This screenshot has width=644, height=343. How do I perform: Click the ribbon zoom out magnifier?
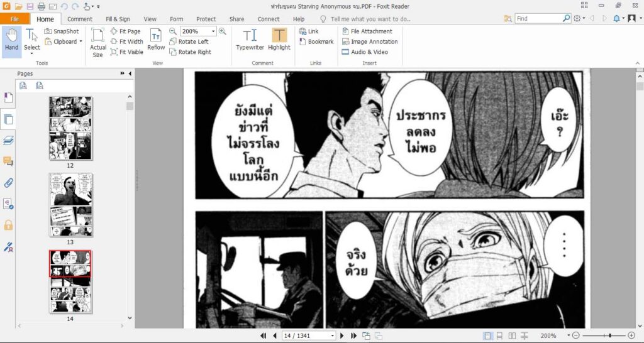tap(173, 31)
